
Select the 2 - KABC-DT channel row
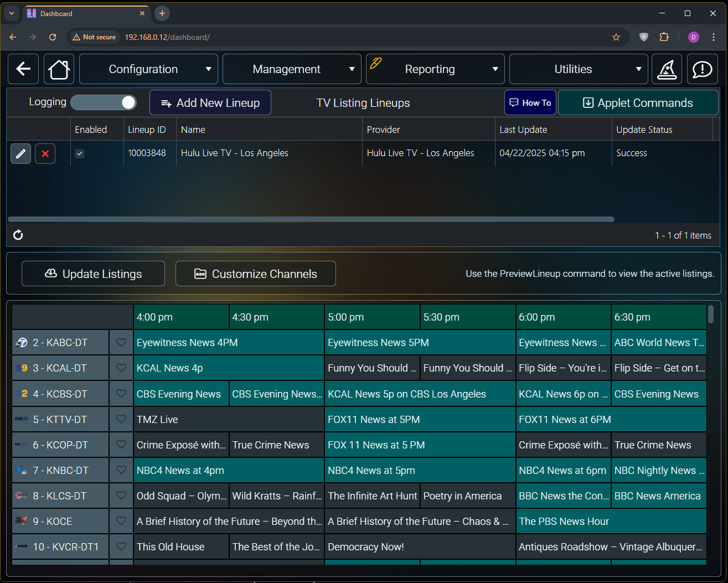coord(60,343)
